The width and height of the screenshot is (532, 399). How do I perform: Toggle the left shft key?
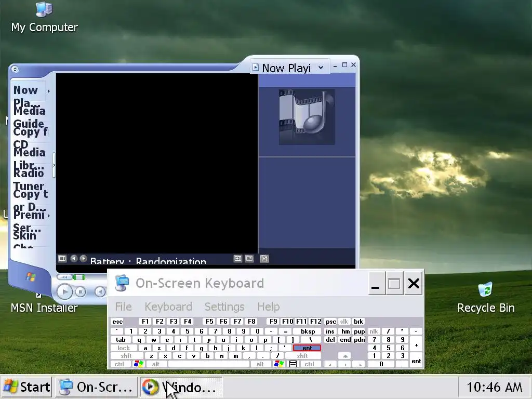[x=126, y=356]
